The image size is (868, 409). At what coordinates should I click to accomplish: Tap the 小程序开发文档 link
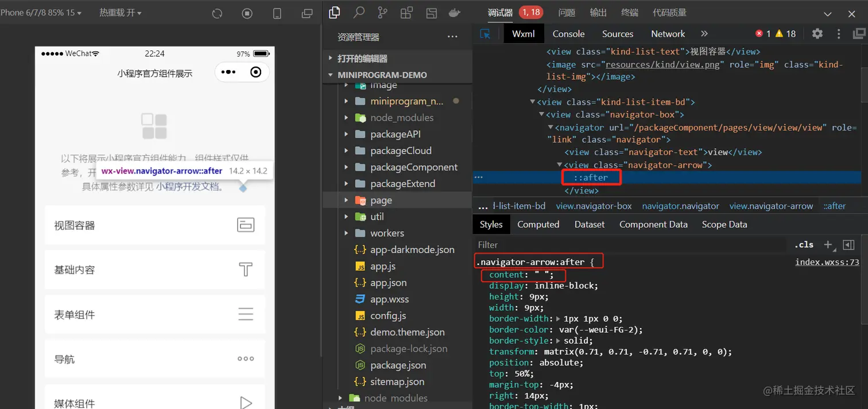(187, 186)
